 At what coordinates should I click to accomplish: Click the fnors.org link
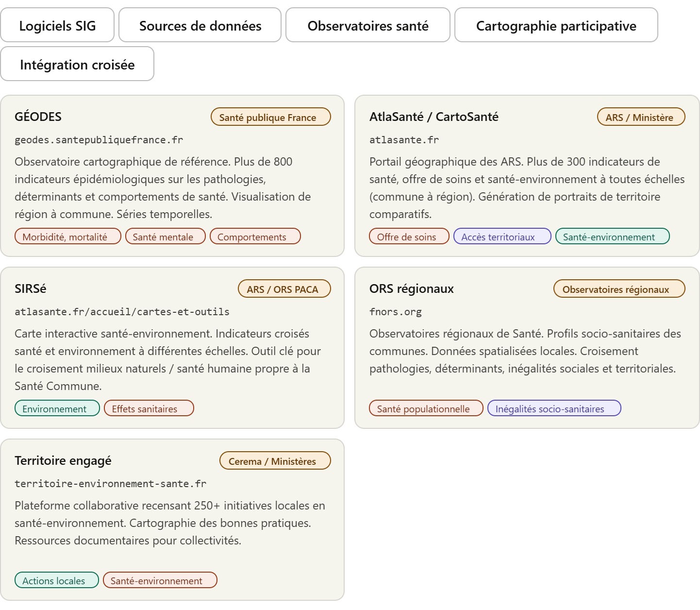pyautogui.click(x=395, y=312)
